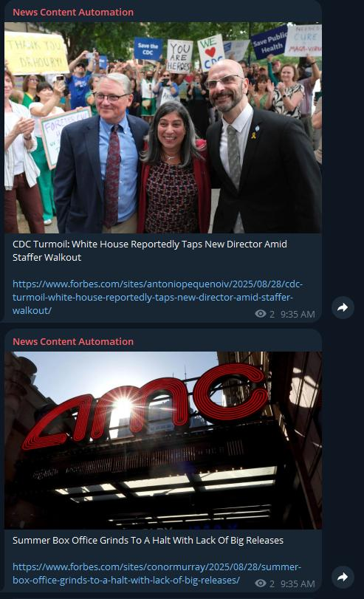Image resolution: width=364 pixels, height=599 pixels.
Task: Click the CDC Turmoil headline text
Action: tap(150, 250)
